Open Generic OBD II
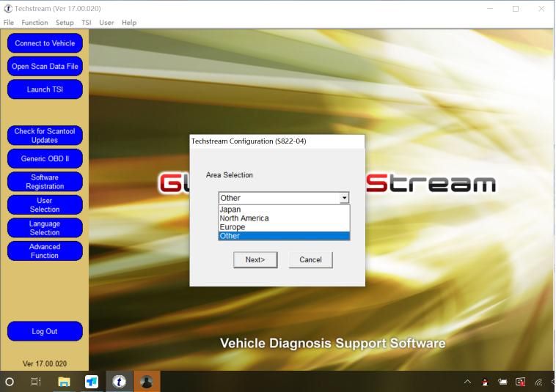The width and height of the screenshot is (556, 392). [45, 159]
